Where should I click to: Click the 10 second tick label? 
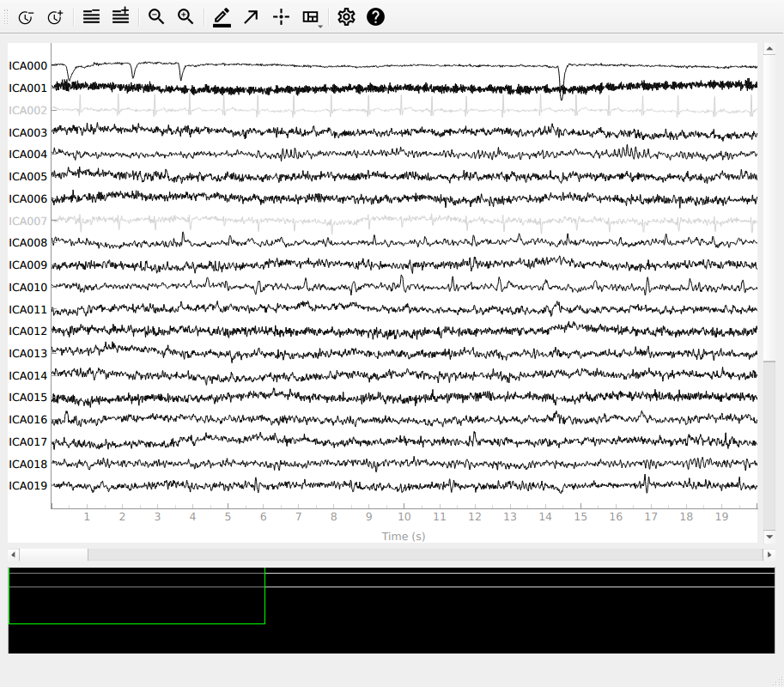coord(404,517)
